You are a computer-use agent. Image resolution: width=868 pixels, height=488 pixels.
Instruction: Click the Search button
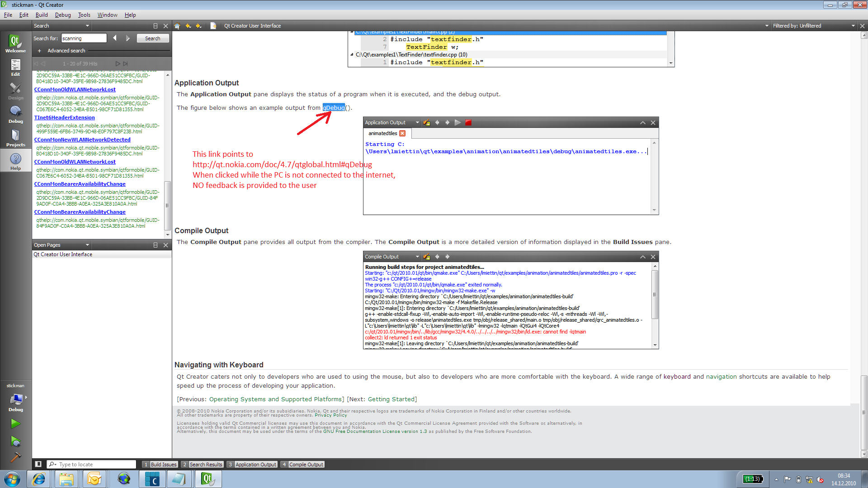point(152,38)
